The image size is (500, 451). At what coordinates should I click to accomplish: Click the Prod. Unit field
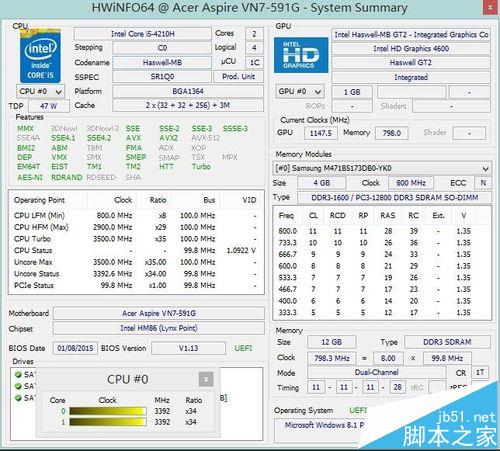click(238, 77)
